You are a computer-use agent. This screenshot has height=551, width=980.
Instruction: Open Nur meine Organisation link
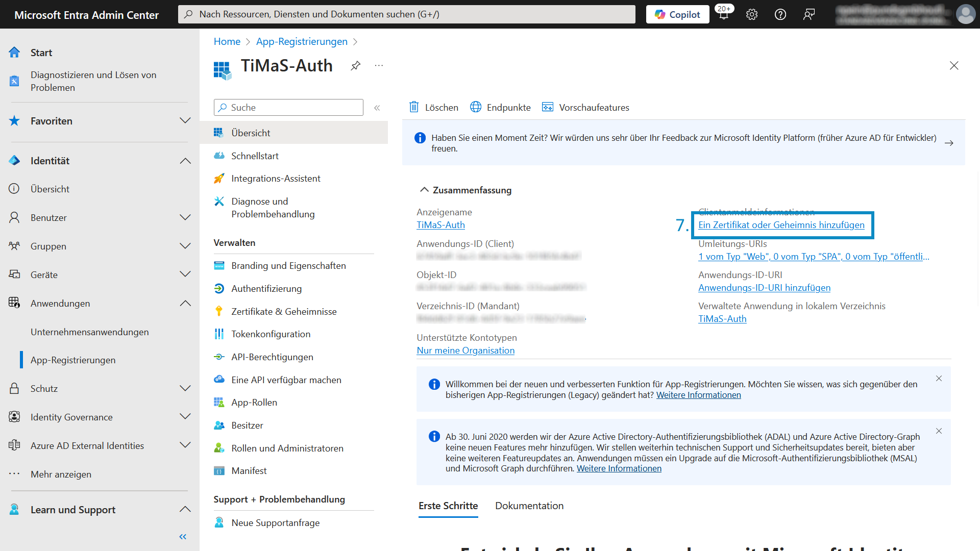coord(465,350)
